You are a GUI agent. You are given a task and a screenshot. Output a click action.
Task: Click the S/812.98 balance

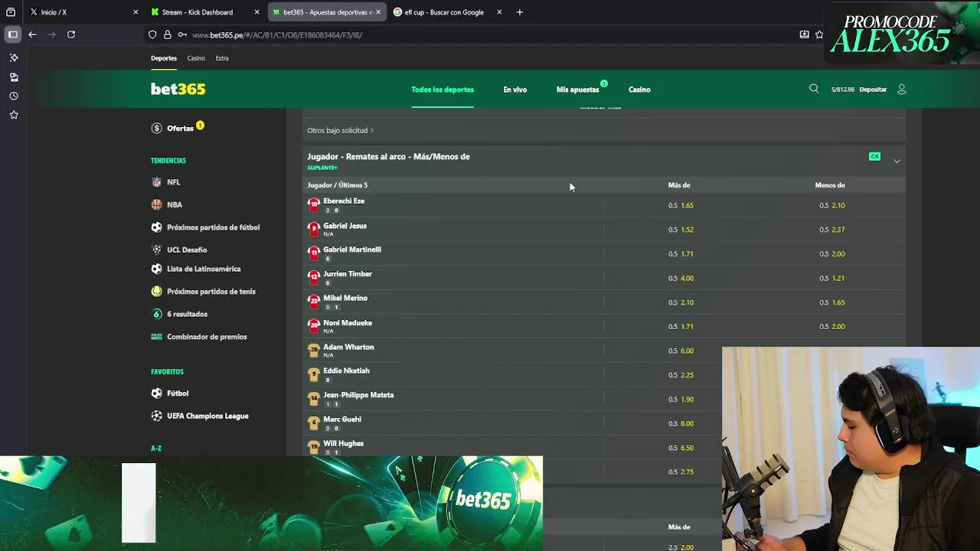842,90
